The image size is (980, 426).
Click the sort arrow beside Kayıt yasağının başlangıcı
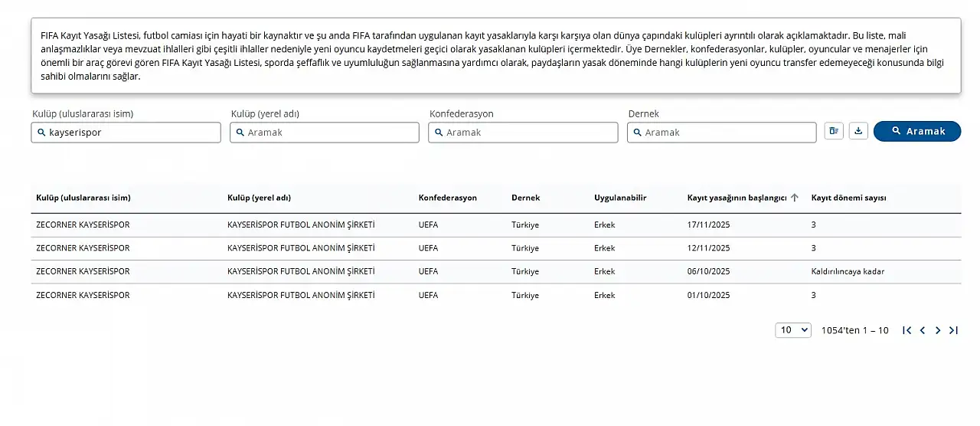point(794,198)
